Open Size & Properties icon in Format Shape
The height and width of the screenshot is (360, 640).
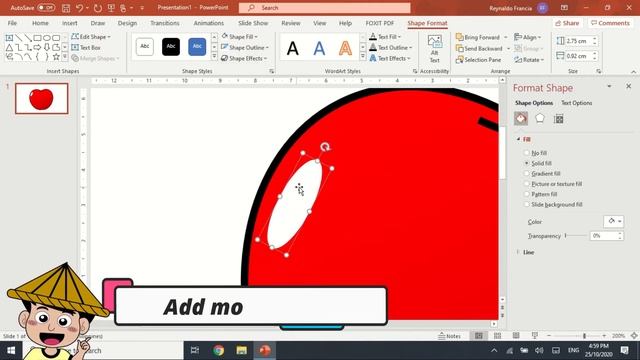click(x=558, y=119)
